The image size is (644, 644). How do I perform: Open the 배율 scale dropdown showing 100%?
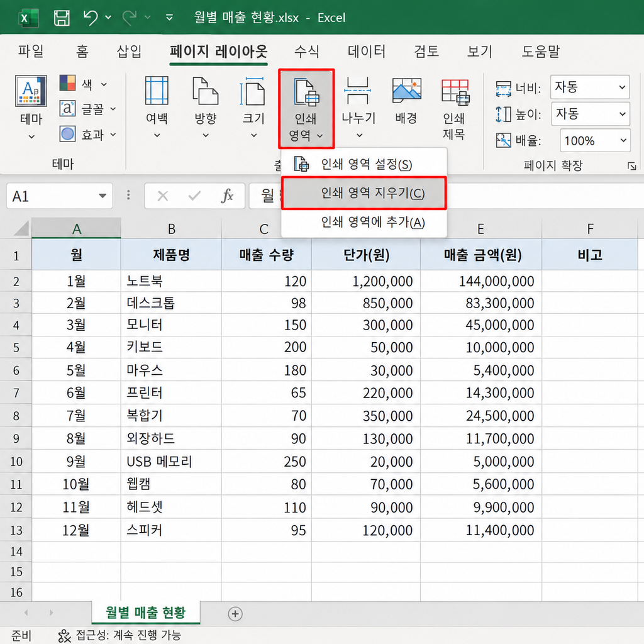[595, 140]
